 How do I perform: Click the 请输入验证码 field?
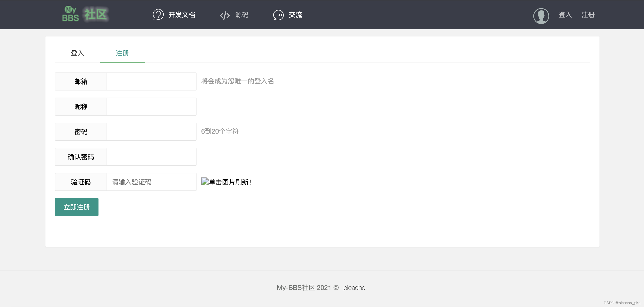tap(151, 182)
